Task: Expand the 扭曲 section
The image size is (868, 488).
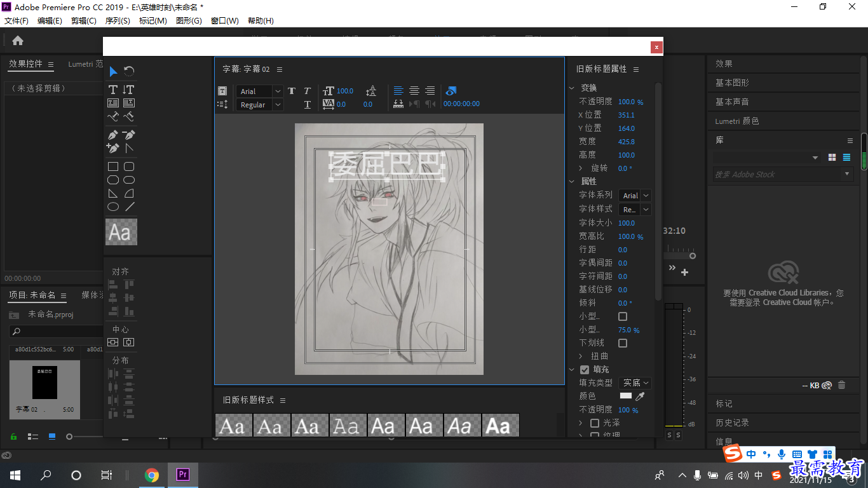Action: coord(581,356)
